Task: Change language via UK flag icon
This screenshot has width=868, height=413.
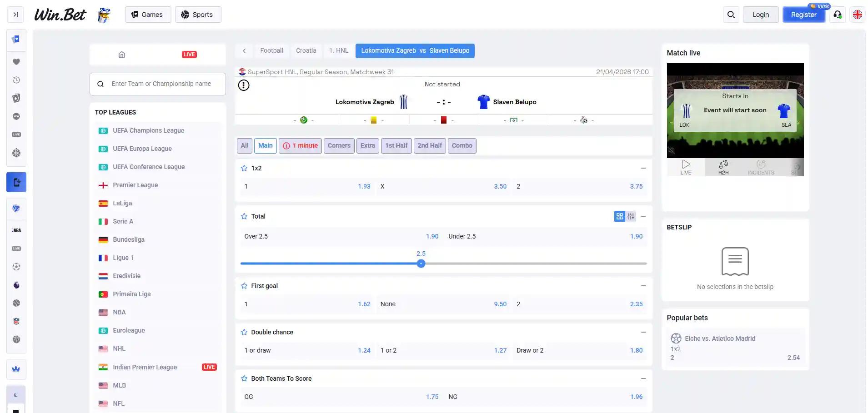Action: [858, 15]
